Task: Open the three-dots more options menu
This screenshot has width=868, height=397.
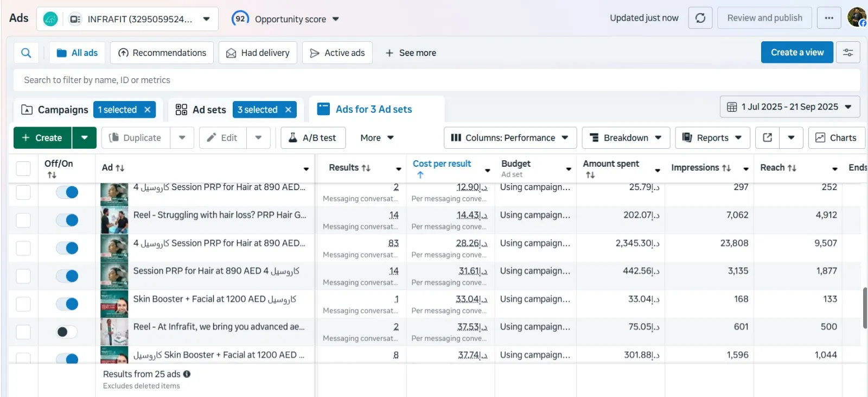Action: coord(828,18)
